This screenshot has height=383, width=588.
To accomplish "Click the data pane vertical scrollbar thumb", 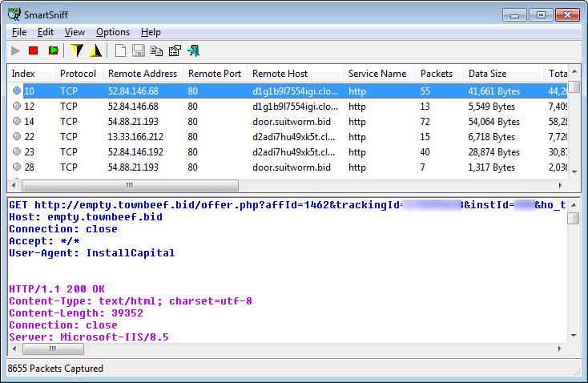I will [574, 218].
